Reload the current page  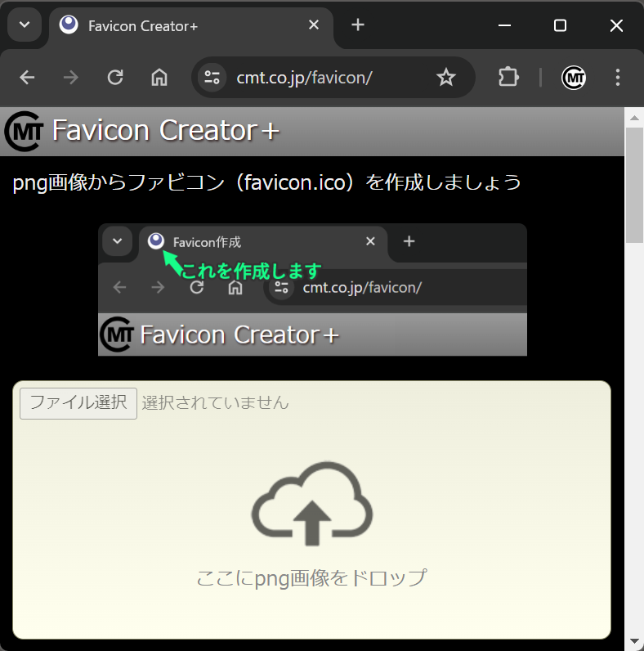coord(115,77)
